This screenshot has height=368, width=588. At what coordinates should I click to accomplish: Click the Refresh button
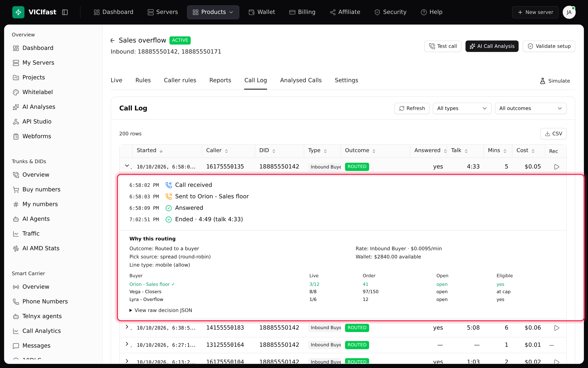[x=412, y=108]
